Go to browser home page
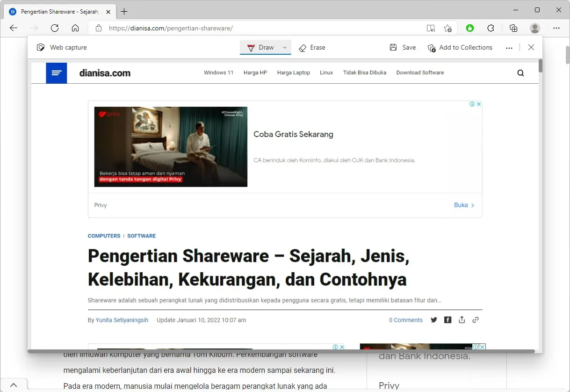The image size is (570, 392). [75, 28]
